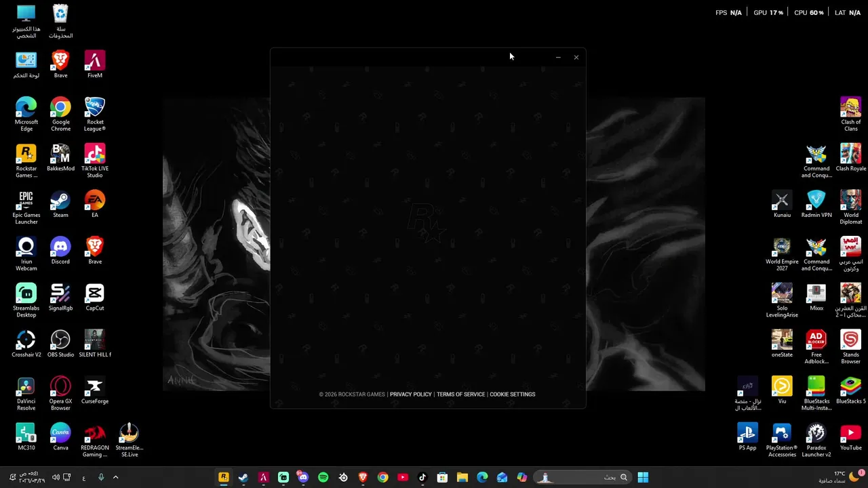Image resolution: width=868 pixels, height=488 pixels.
Task: Open BlueStacks 5 desktop icon
Action: coord(850,390)
